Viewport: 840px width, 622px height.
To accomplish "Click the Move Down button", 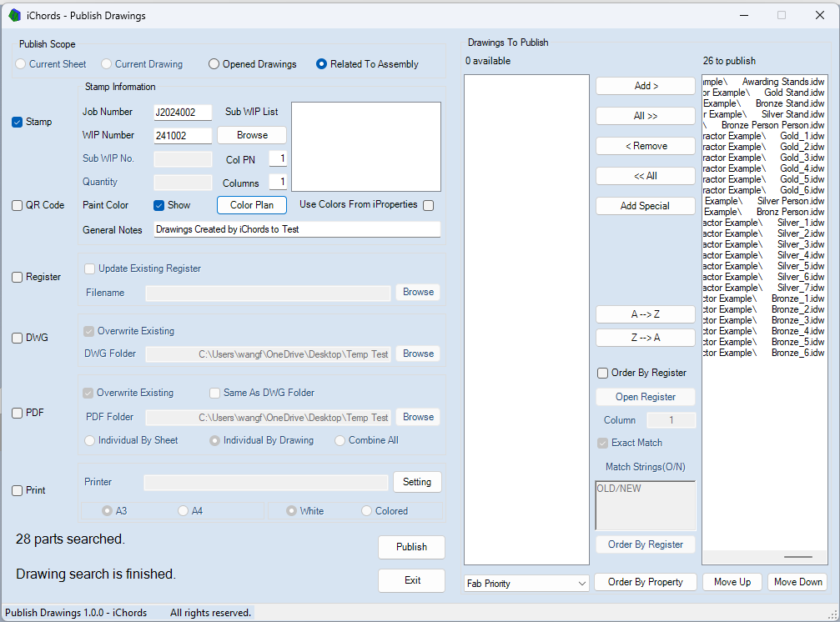I will pyautogui.click(x=797, y=582).
